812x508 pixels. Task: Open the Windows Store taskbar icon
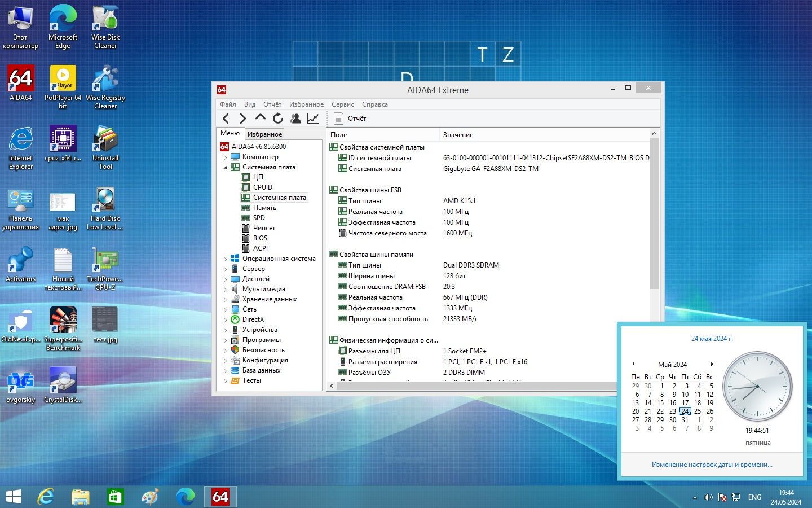[115, 497]
